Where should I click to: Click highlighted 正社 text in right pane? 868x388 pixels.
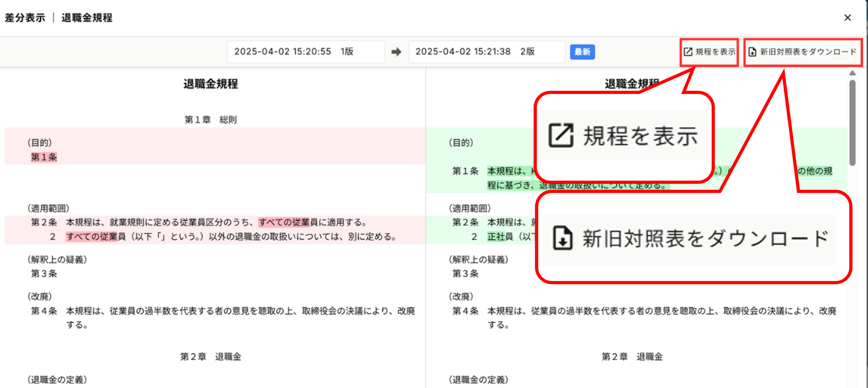(x=496, y=237)
